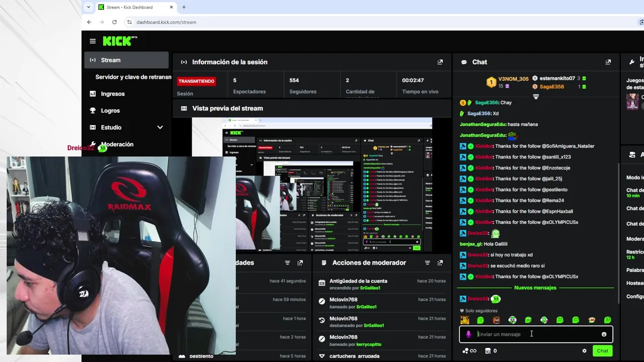
Task: Open SrGalileo1 in Antigüedad de la cuenta row
Action: (x=370, y=288)
